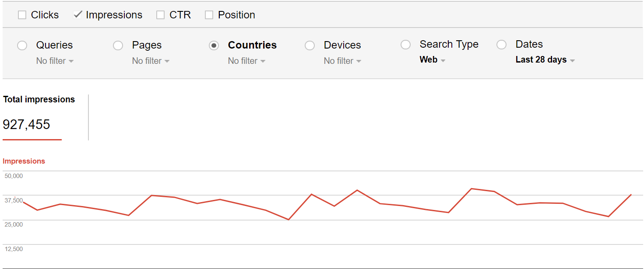
Task: Select the Countries radio button
Action: pyautogui.click(x=214, y=45)
